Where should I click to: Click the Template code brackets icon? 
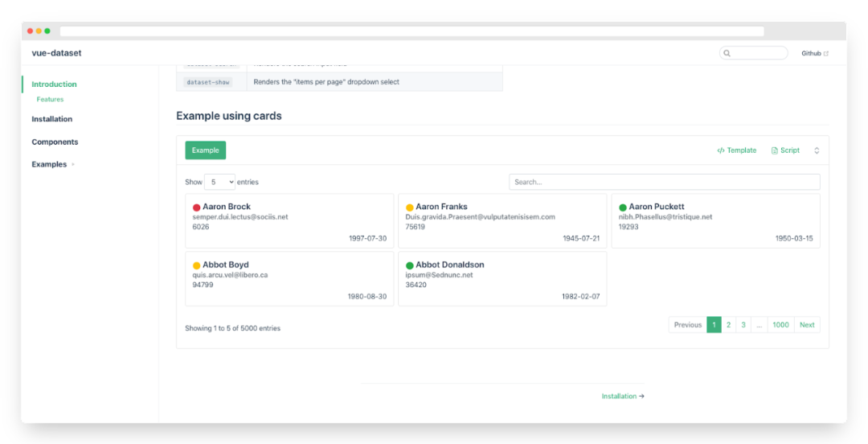tap(721, 150)
